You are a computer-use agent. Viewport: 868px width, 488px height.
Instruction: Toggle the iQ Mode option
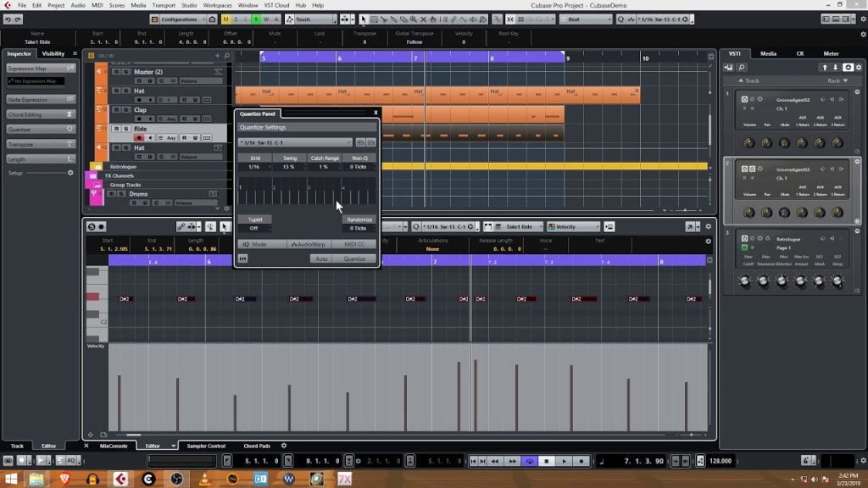tap(254, 244)
